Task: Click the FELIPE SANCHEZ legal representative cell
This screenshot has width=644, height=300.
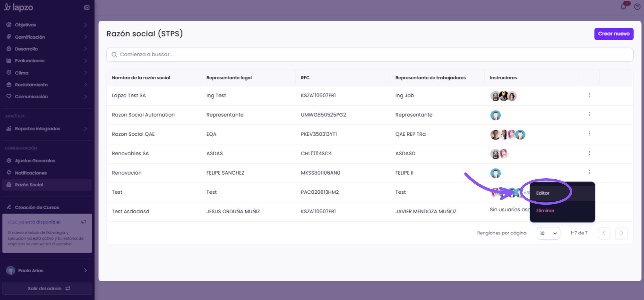Action: pos(225,173)
